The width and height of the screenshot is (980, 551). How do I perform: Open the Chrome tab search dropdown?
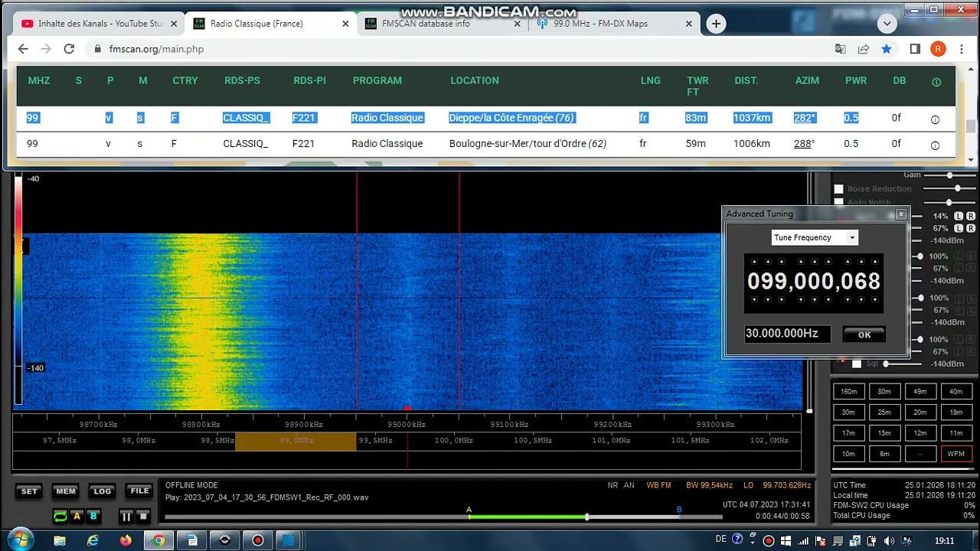coord(887,24)
